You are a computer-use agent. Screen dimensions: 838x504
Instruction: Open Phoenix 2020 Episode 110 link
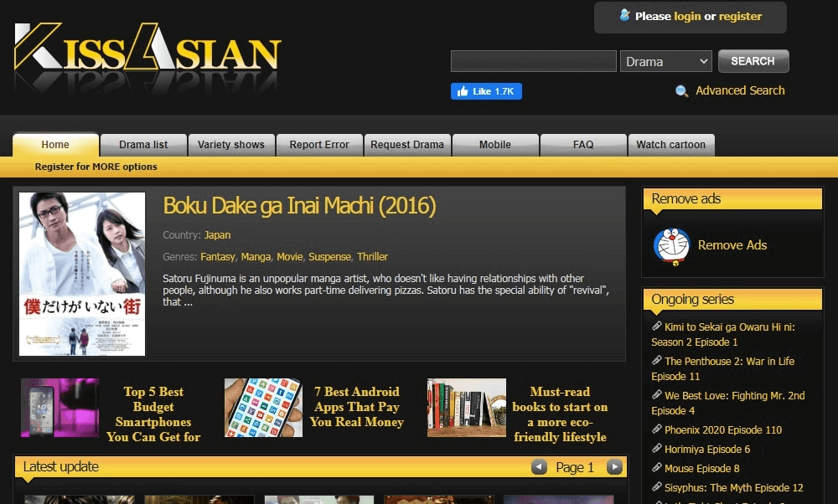[723, 429]
